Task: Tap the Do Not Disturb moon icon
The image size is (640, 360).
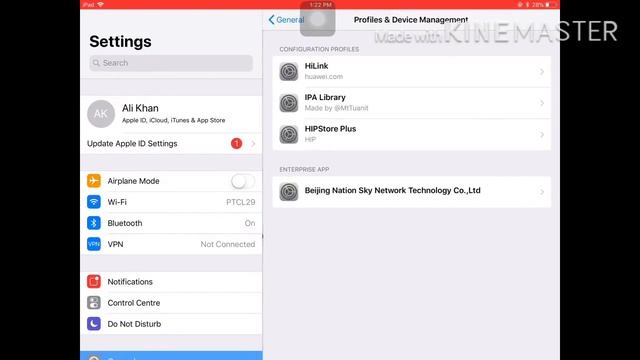Action: 94,324
